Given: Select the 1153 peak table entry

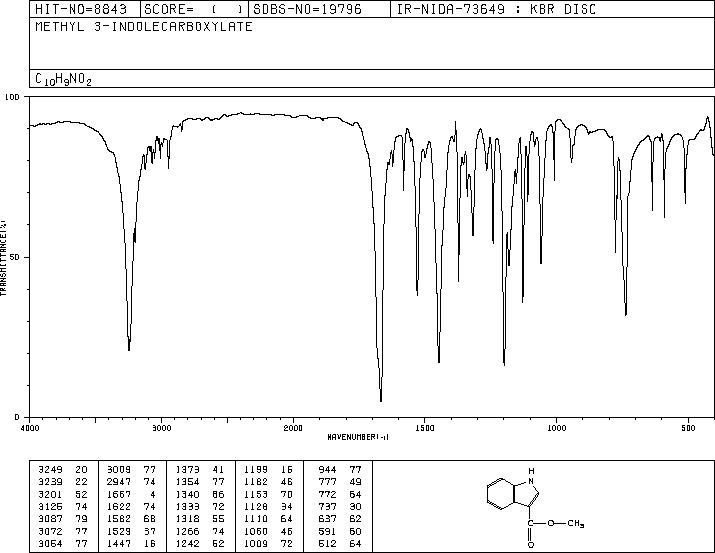Looking at the screenshot, I should 269,495.
